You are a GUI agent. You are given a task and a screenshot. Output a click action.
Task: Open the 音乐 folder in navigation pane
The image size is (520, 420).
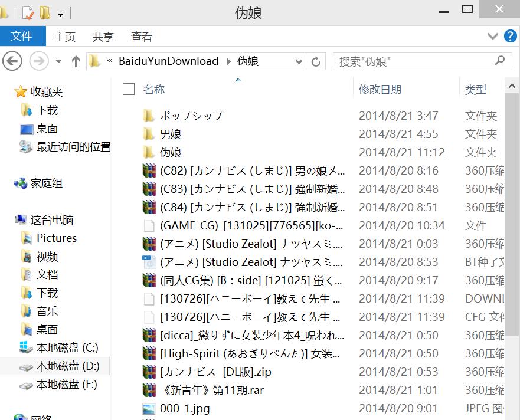pyautogui.click(x=47, y=311)
